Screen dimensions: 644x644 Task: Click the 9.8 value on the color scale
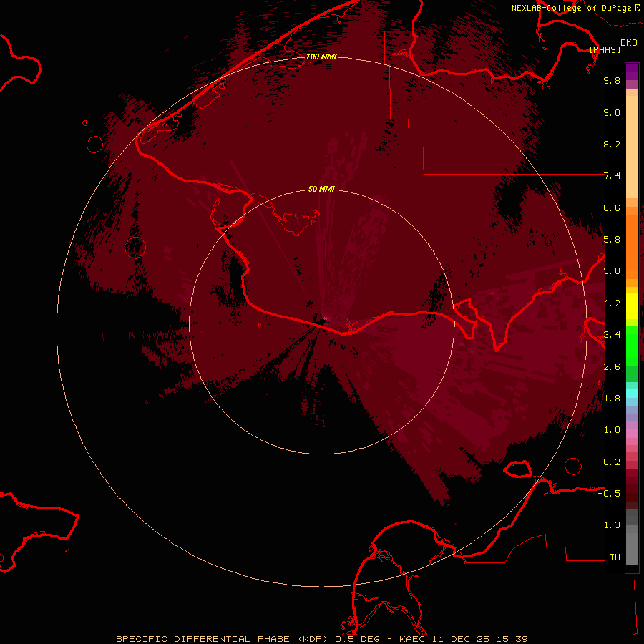click(x=612, y=80)
